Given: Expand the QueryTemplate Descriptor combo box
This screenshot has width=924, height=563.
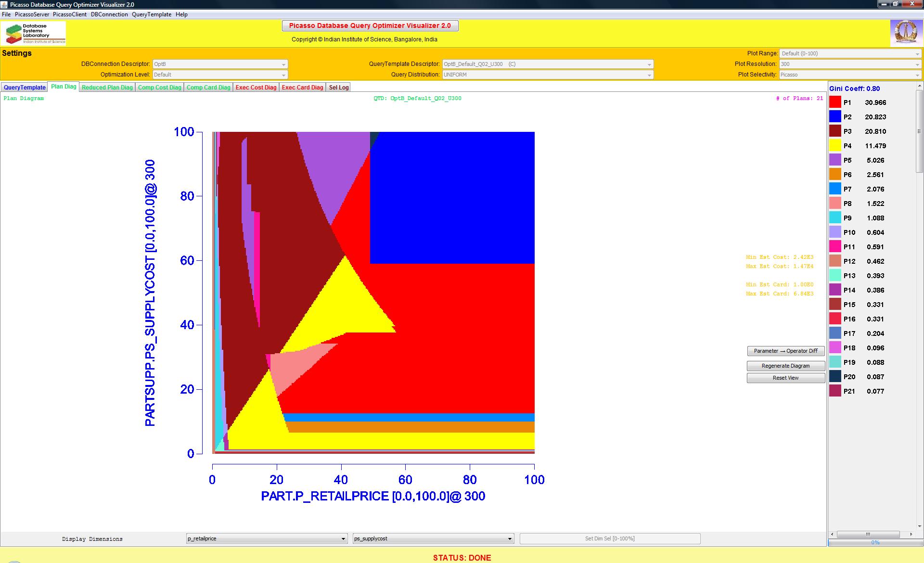Looking at the screenshot, I should [x=548, y=64].
